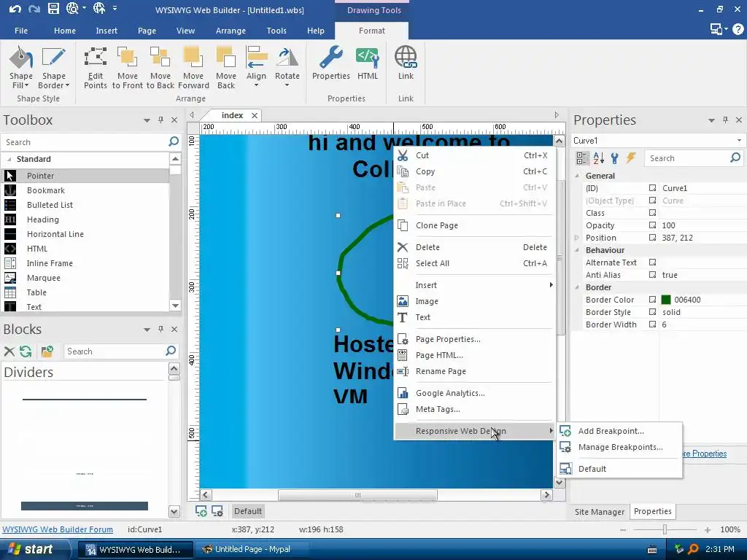
Task: Toggle the box next to Anti Alias
Action: 653,275
